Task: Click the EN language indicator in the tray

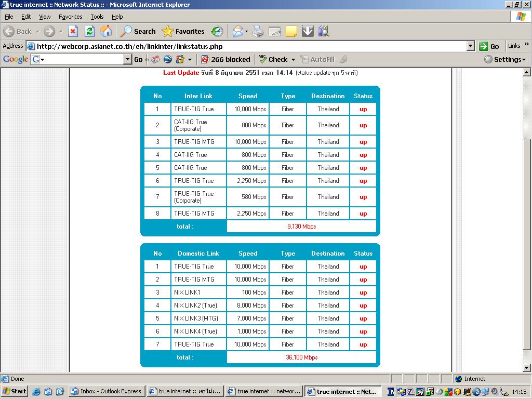Action: tap(391, 392)
